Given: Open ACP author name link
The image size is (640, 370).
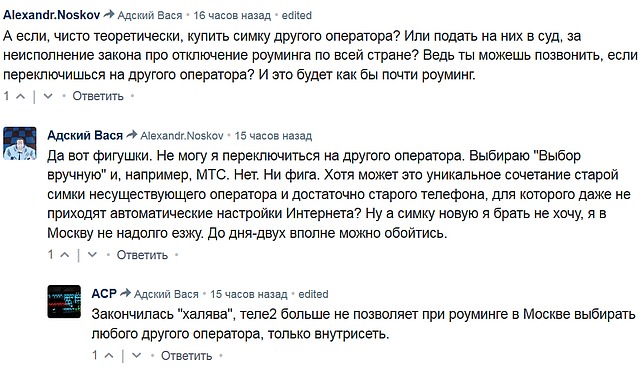Looking at the screenshot, I should [x=104, y=294].
